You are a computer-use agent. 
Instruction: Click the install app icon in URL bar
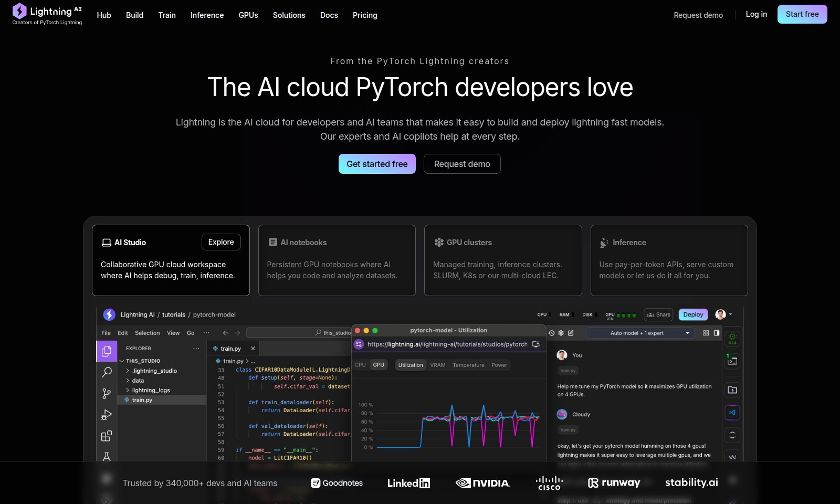pos(536,344)
